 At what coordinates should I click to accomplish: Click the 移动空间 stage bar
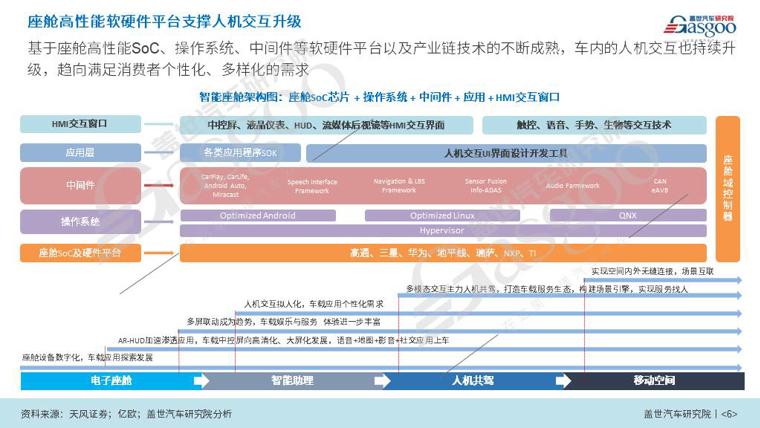[x=654, y=380]
